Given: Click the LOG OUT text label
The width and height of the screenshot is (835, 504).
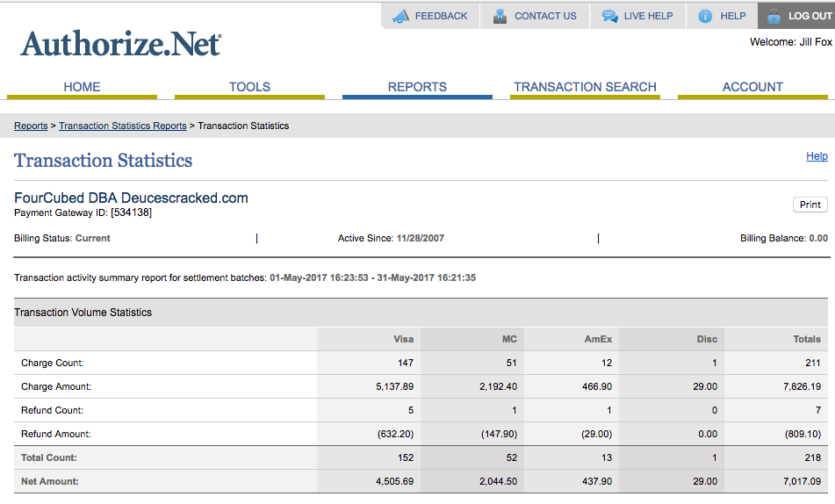Looking at the screenshot, I should pyautogui.click(x=810, y=16).
